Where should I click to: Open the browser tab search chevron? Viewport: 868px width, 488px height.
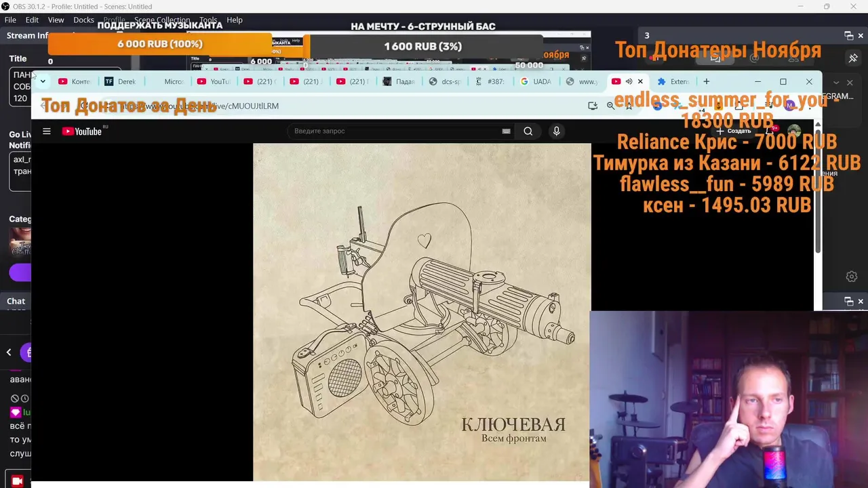point(43,81)
